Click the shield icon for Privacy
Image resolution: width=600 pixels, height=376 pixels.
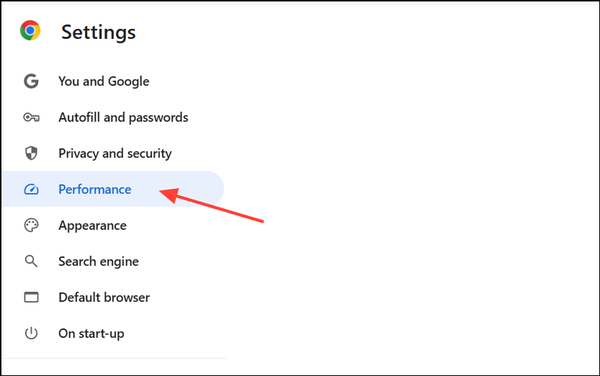pyautogui.click(x=31, y=153)
